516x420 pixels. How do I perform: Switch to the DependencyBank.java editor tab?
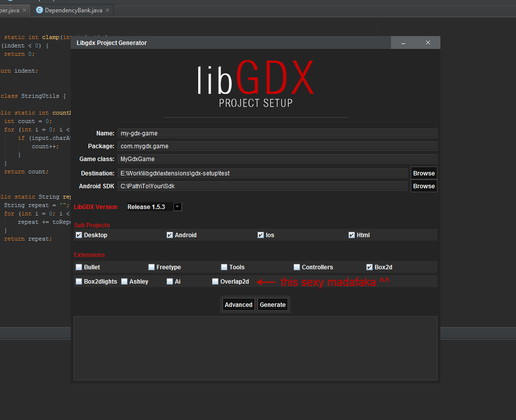(73, 10)
